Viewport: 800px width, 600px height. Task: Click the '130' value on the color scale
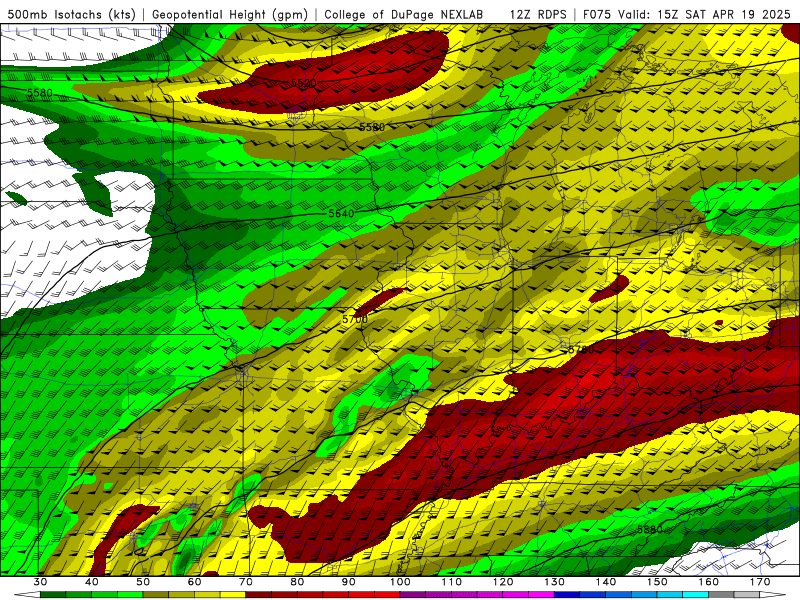(555, 582)
